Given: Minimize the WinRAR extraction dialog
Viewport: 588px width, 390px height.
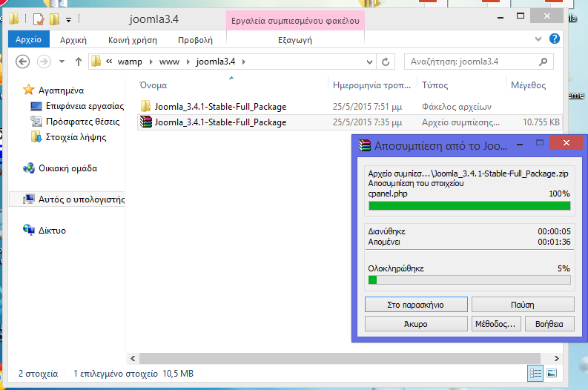Looking at the screenshot, I should click(x=520, y=145).
